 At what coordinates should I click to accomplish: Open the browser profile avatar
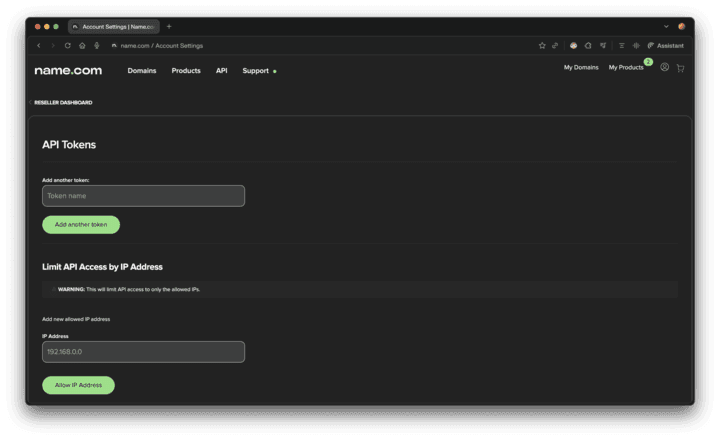tap(681, 27)
